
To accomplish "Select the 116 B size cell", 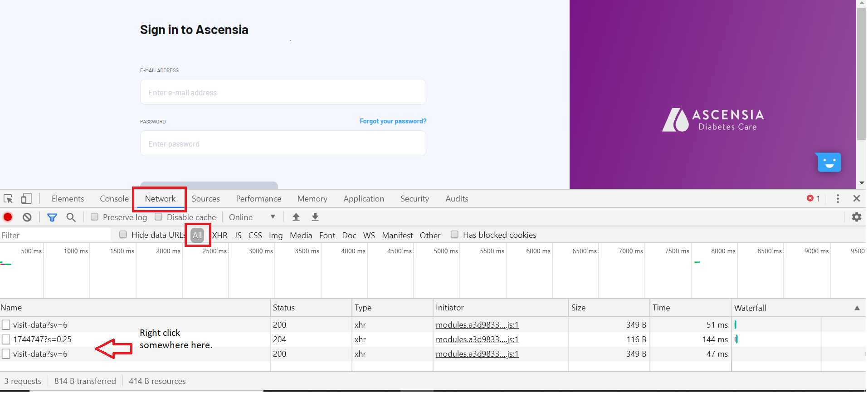I will (x=609, y=339).
